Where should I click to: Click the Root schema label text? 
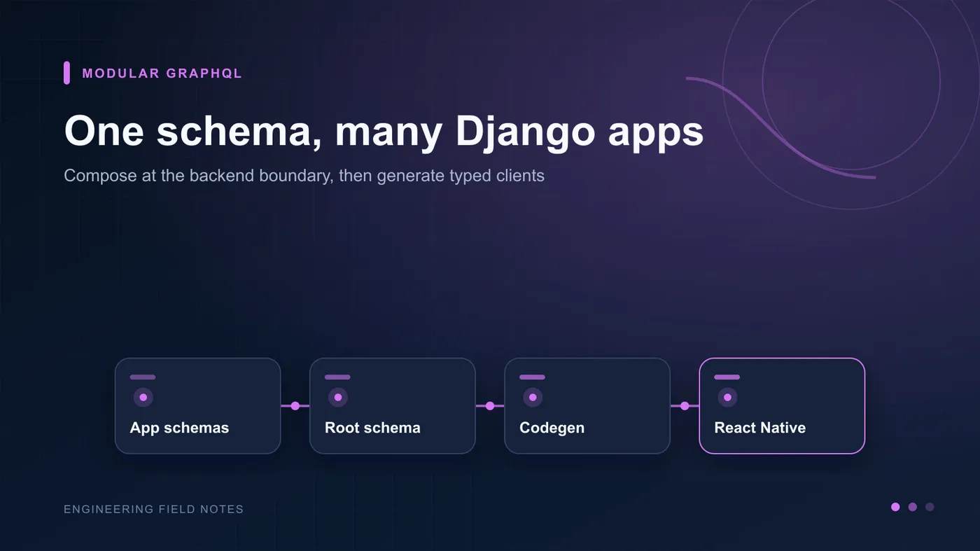coord(372,428)
